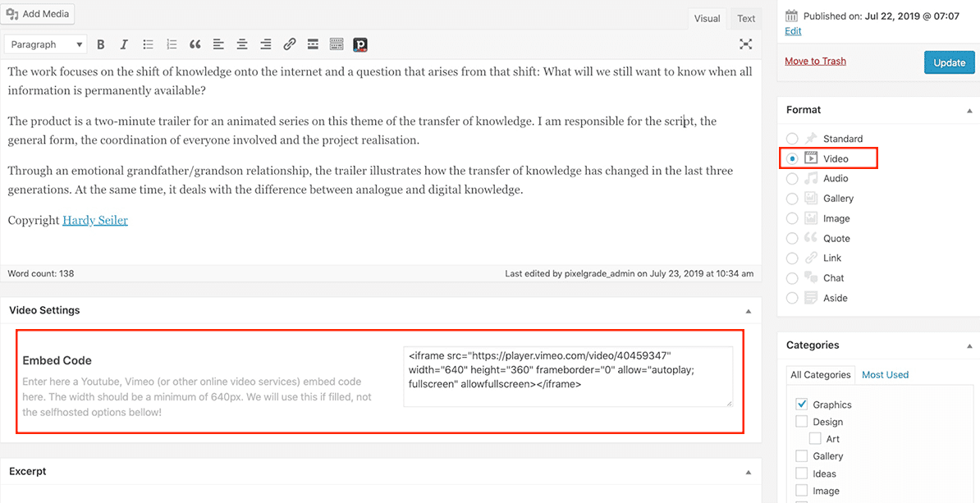Click the Update button
Screen dimensions: 980x503
[949, 62]
